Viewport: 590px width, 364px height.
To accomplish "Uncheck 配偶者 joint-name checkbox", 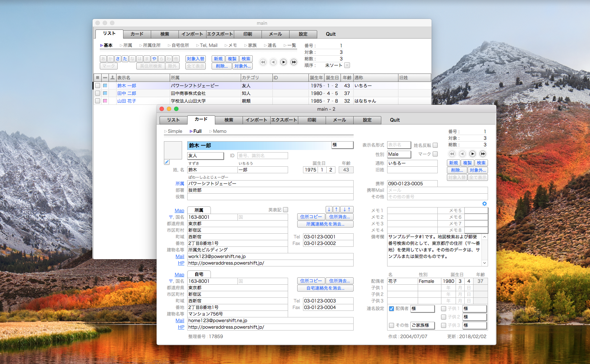I will (x=392, y=309).
